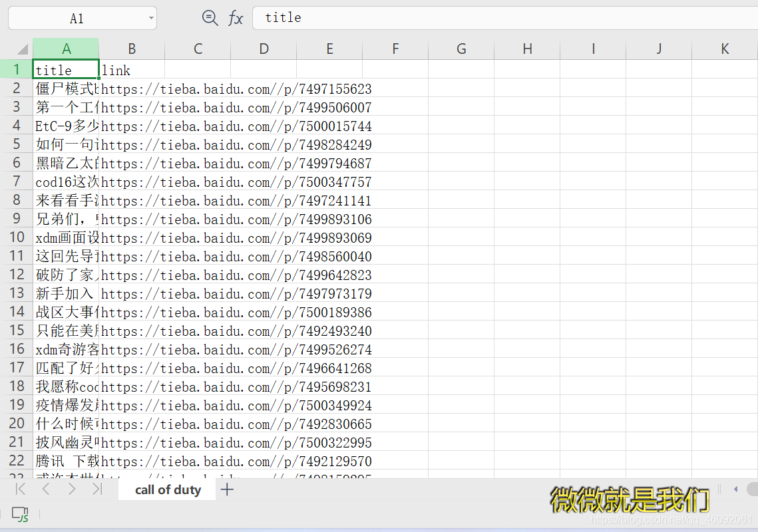Select column H header
Viewport: 758px width, 532px height.
coord(528,49)
